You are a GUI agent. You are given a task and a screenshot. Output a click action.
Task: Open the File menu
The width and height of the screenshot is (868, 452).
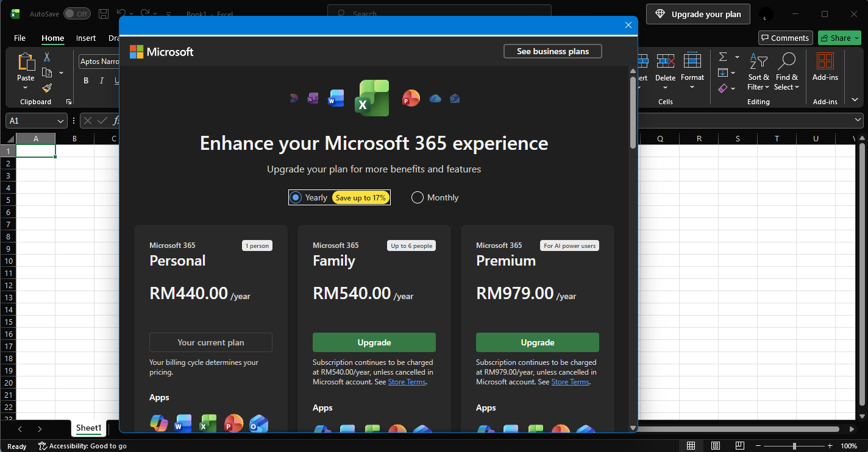tap(20, 38)
